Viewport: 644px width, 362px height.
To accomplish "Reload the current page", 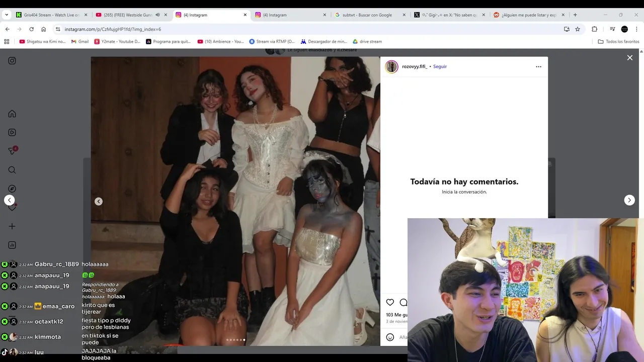I will point(31,29).
